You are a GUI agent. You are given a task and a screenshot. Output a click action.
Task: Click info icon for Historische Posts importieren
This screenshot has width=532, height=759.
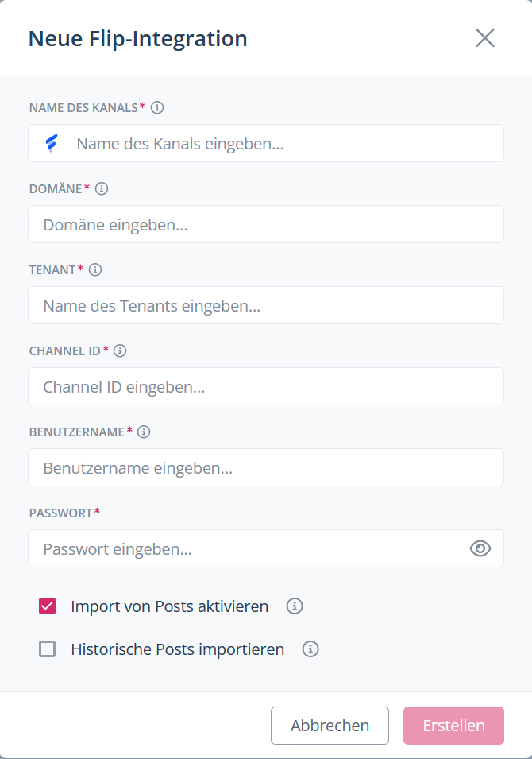(x=310, y=649)
